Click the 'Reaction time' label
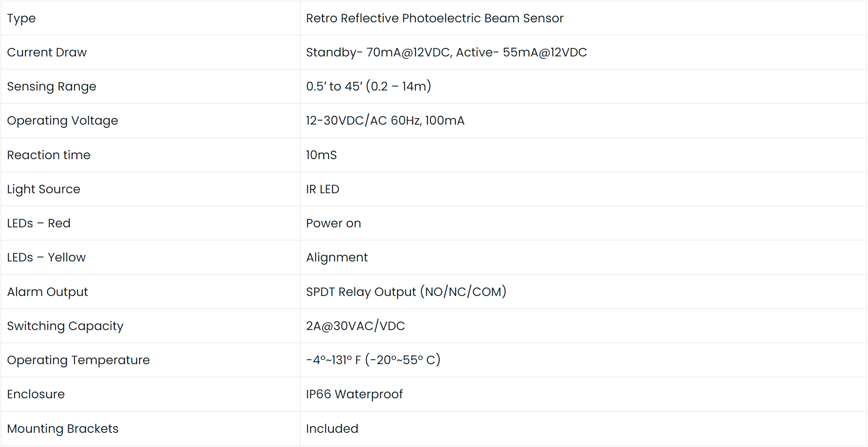Screen dimensions: 868x447 click(49, 155)
